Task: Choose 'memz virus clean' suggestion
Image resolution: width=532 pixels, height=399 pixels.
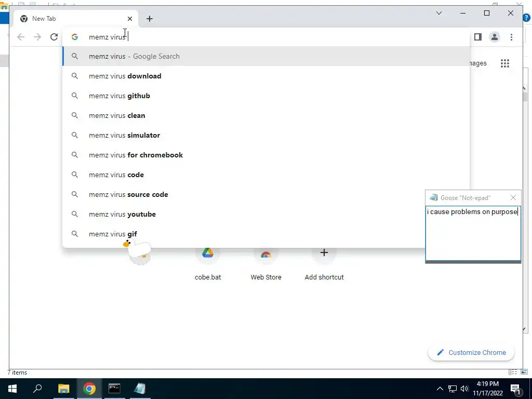Action: tap(267, 115)
